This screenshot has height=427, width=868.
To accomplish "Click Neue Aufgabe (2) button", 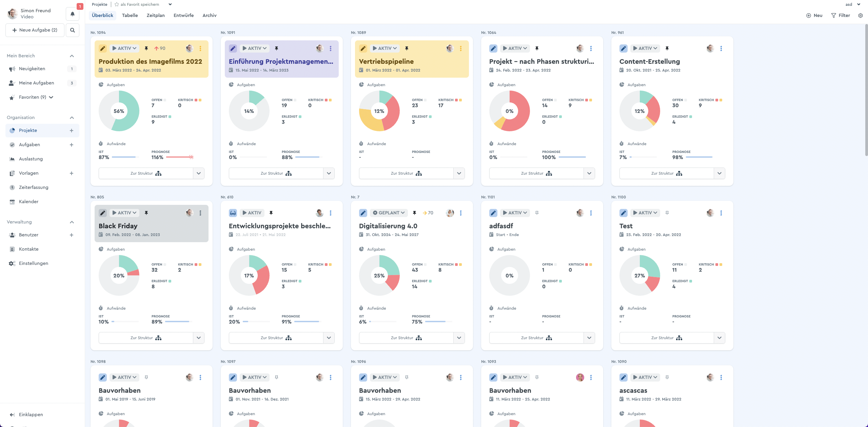I will point(35,30).
